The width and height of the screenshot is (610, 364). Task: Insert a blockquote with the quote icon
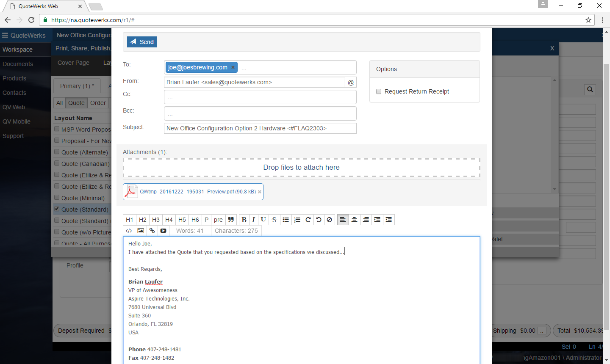pyautogui.click(x=231, y=220)
